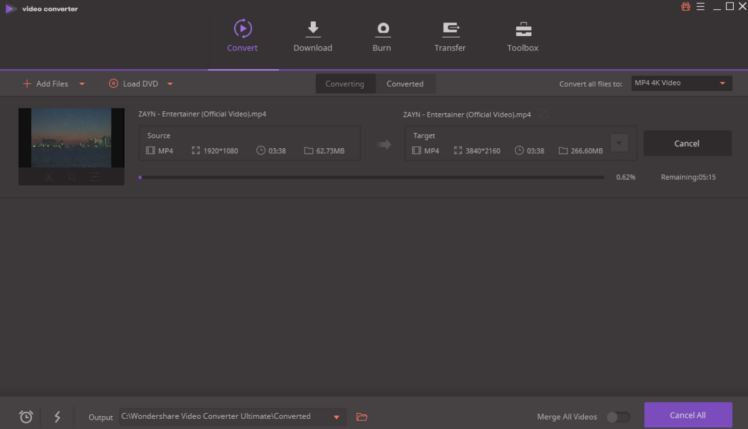Open the Download section
Image resolution: width=748 pixels, height=429 pixels.
(x=312, y=36)
